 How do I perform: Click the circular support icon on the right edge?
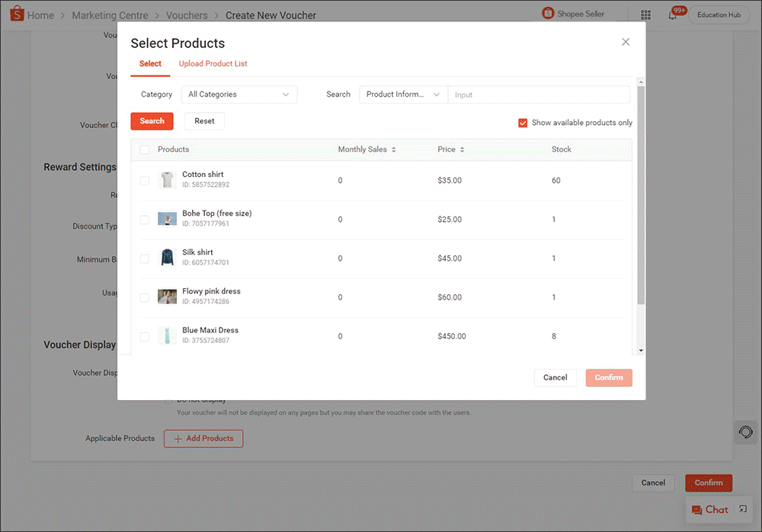click(x=745, y=432)
